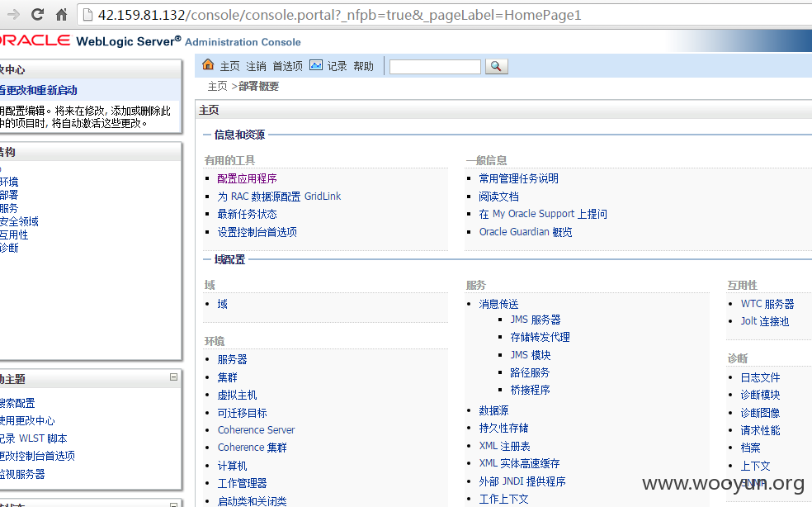Open the 桥接程序 link

click(x=531, y=390)
